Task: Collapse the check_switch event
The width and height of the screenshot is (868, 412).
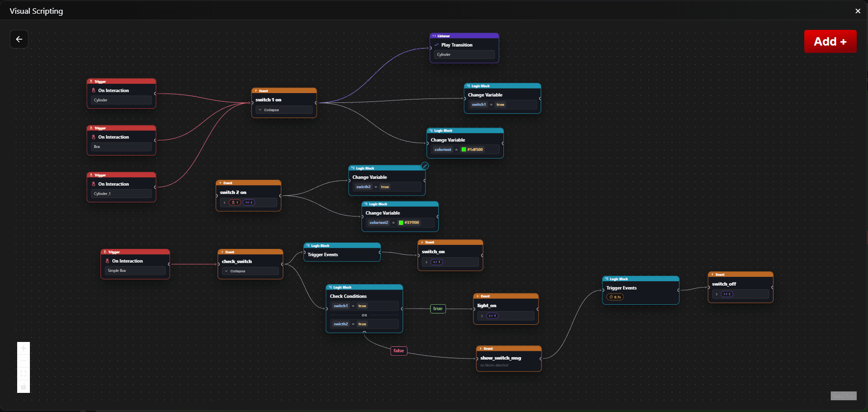Action: click(x=250, y=271)
